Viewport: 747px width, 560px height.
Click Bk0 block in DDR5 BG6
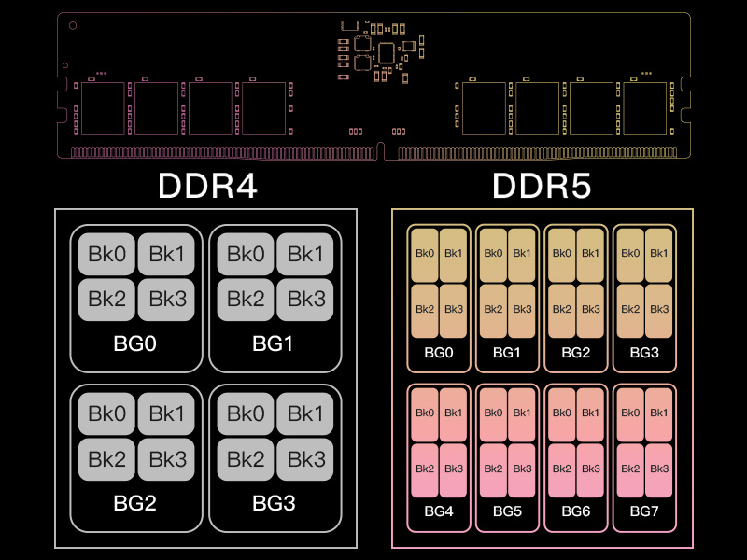(x=562, y=414)
